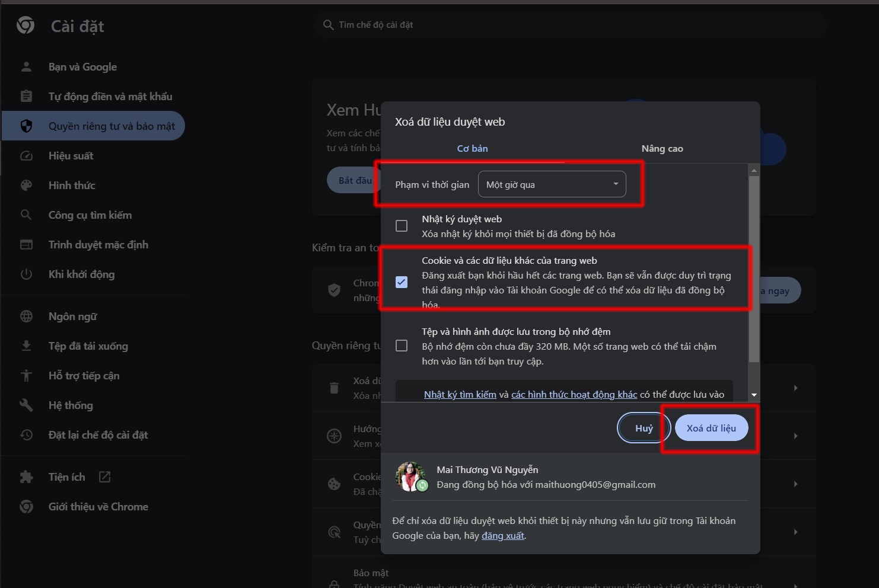Select the Cơ bản tab

(472, 149)
